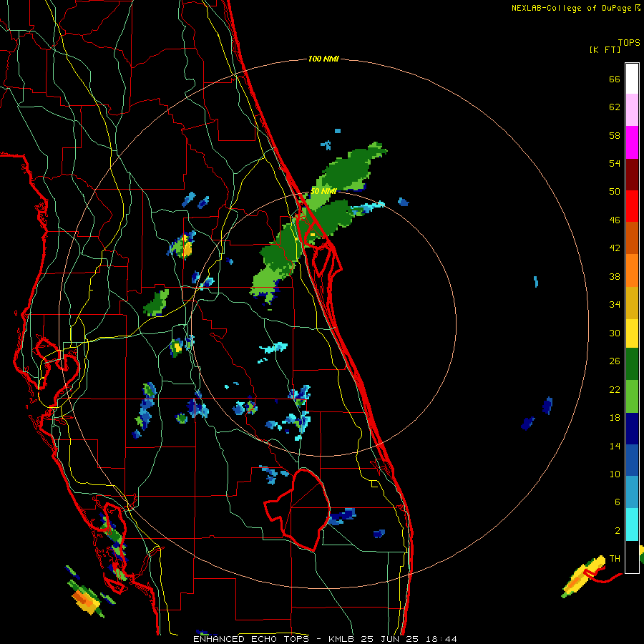Click the 22 value on legend
Image resolution: width=644 pixels, height=644 pixels.
point(615,390)
